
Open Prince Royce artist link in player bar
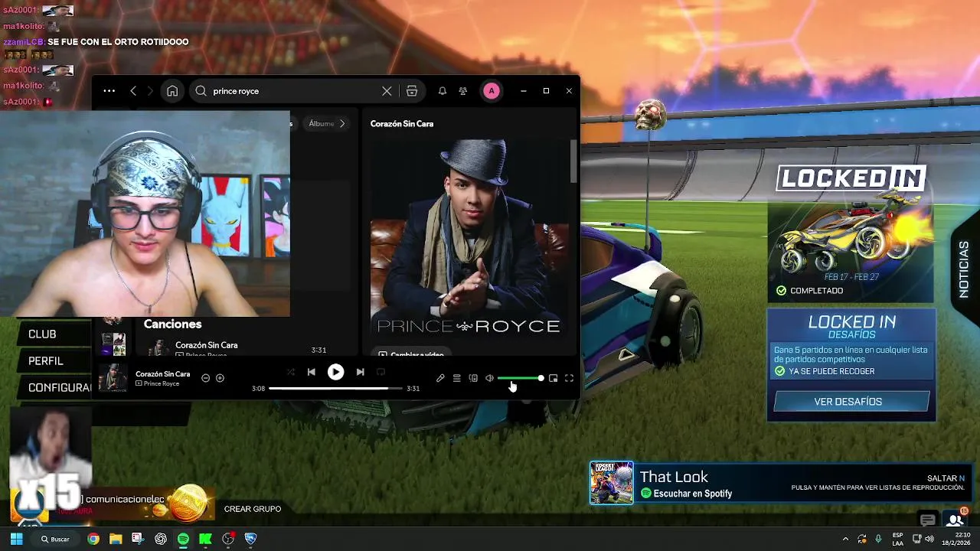pos(161,383)
